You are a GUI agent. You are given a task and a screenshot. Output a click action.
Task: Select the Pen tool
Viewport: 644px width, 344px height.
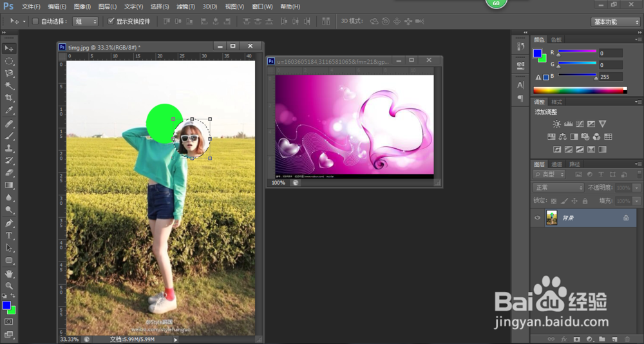(8, 223)
